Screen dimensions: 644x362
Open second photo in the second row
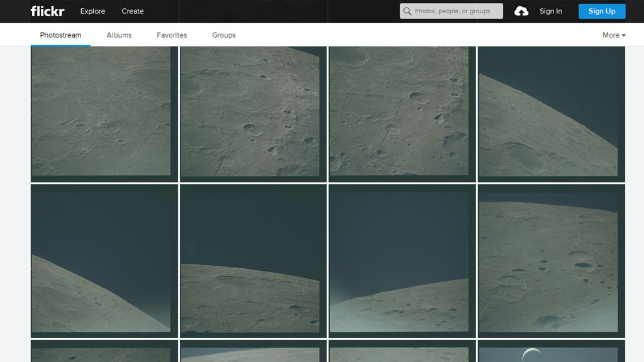point(253,261)
